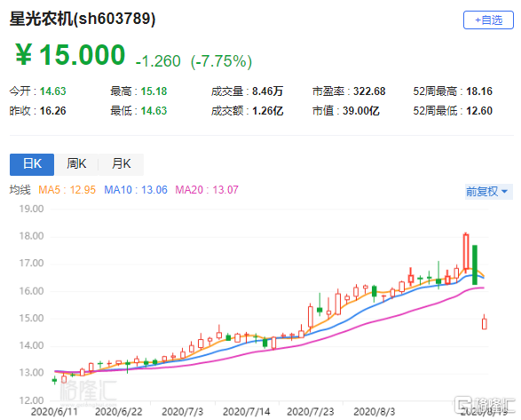Click the x-axis date label 2020/6/11
Image resolution: width=521 pixels, height=420 pixels.
point(54,412)
